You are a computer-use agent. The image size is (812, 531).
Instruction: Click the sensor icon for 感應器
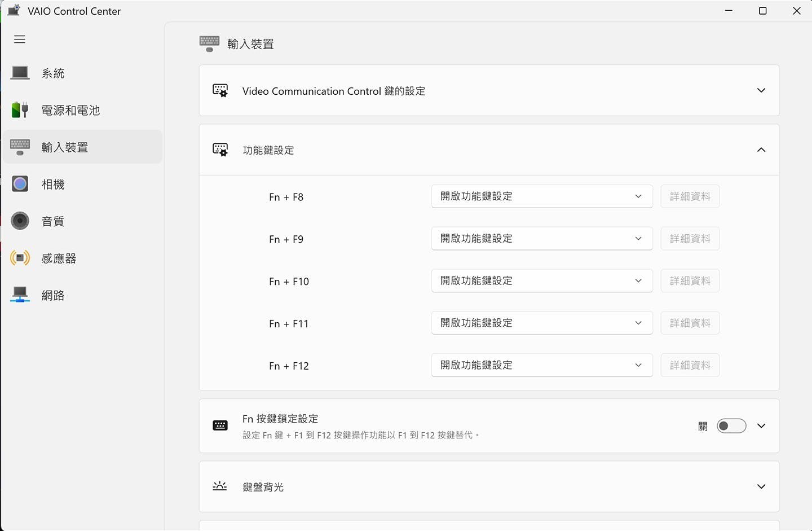click(x=20, y=258)
